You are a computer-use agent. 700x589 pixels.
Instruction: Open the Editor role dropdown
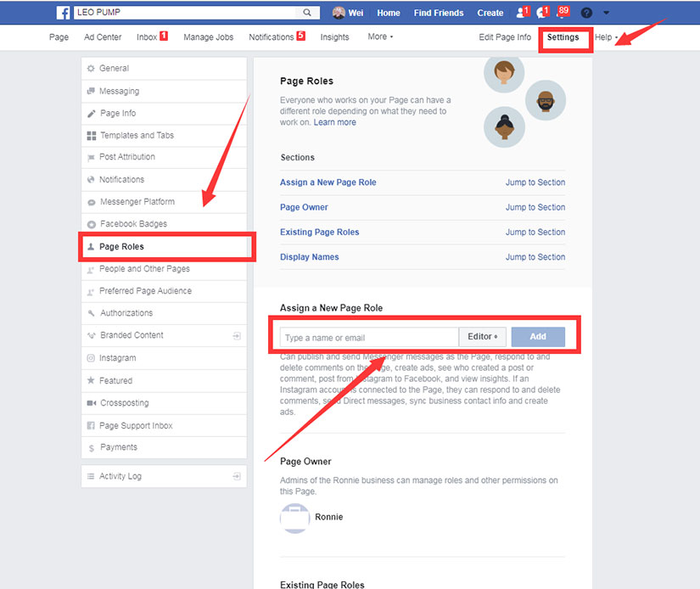coord(482,337)
